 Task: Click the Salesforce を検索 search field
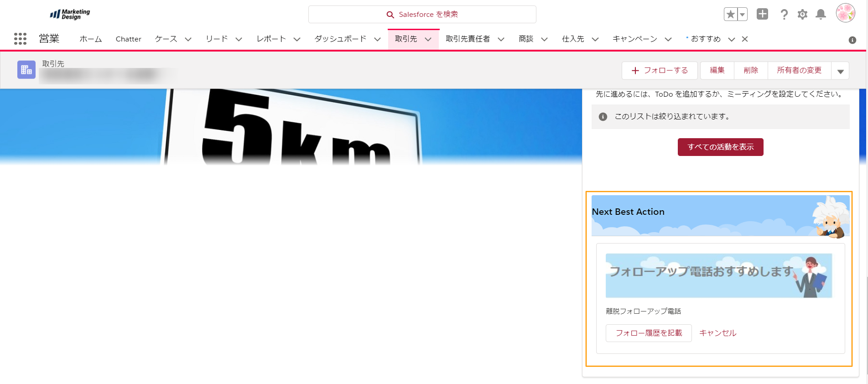[422, 15]
